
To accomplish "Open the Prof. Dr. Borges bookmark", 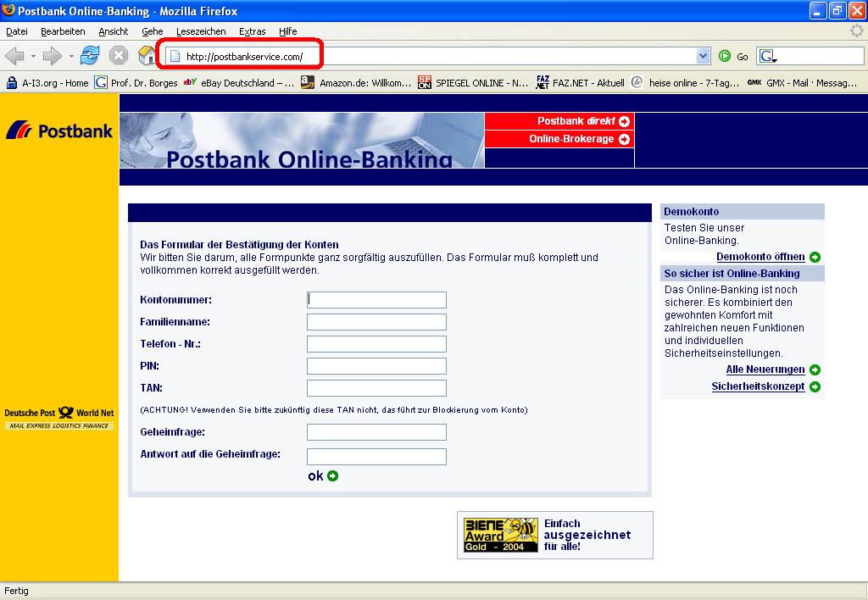I will 136,83.
